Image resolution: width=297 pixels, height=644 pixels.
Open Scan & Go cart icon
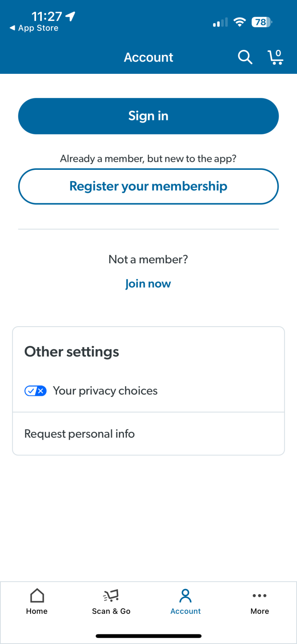pyautogui.click(x=111, y=595)
